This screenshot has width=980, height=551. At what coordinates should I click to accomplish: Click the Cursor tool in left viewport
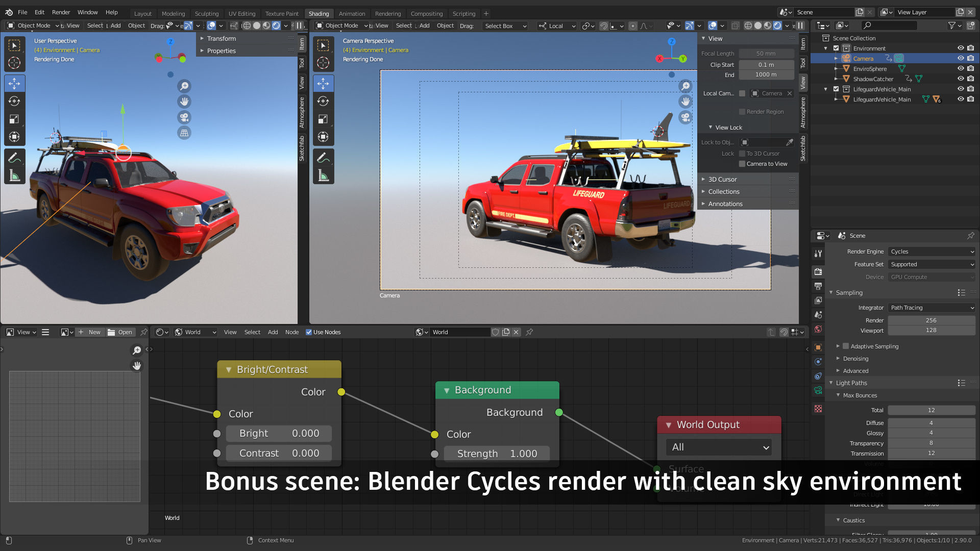14,63
